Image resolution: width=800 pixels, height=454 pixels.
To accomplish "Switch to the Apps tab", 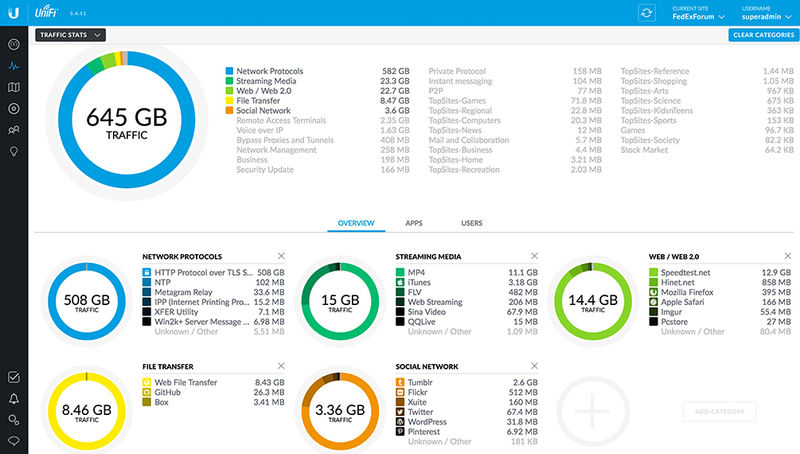I will pos(414,223).
